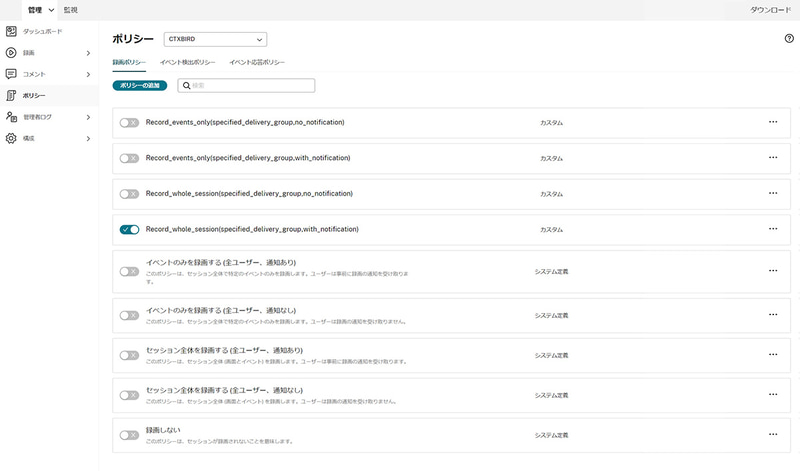
Task: Open ダッシュボード in the sidebar
Action: [x=42, y=32]
